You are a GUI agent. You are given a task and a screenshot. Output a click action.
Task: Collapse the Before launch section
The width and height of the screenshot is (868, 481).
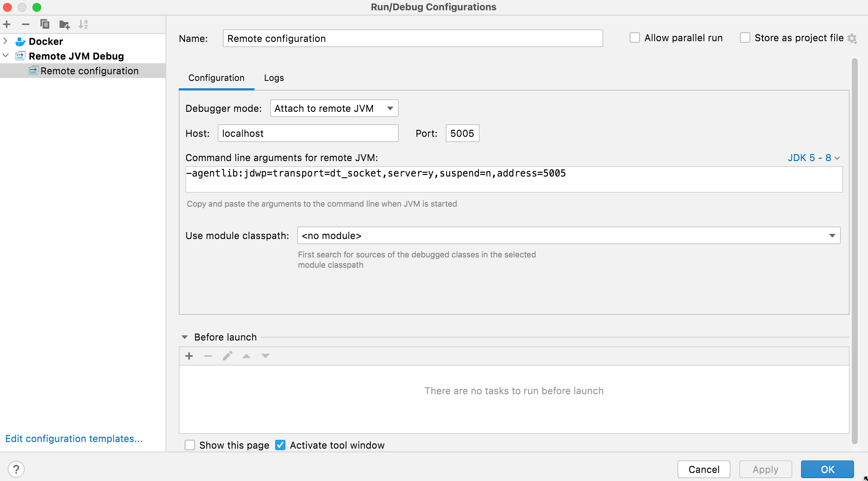tap(185, 337)
